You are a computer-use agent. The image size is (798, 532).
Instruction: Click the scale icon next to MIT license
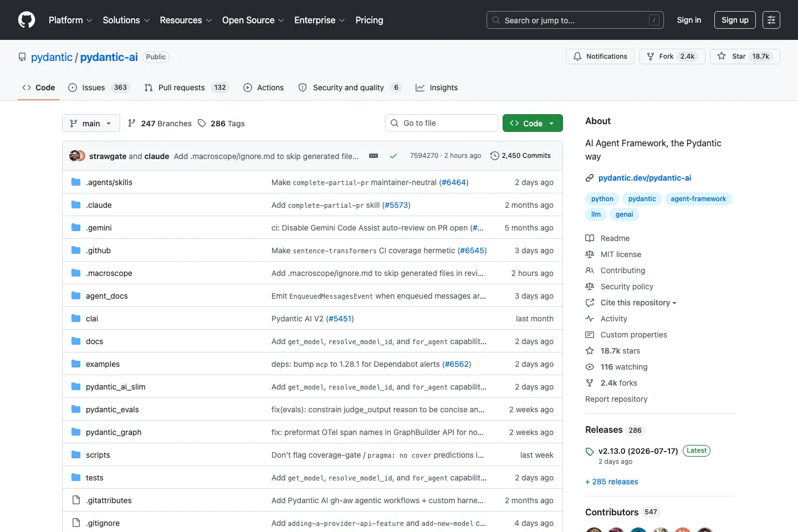point(590,254)
